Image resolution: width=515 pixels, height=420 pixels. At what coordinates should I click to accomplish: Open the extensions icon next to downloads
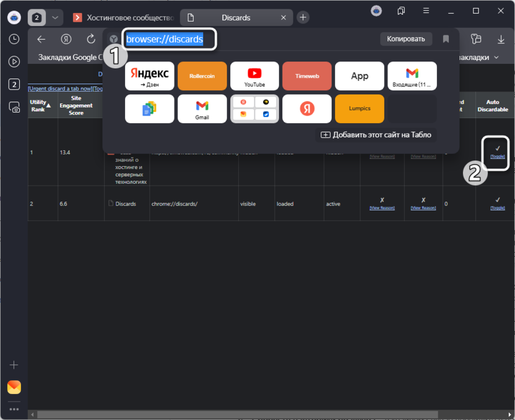click(476, 39)
